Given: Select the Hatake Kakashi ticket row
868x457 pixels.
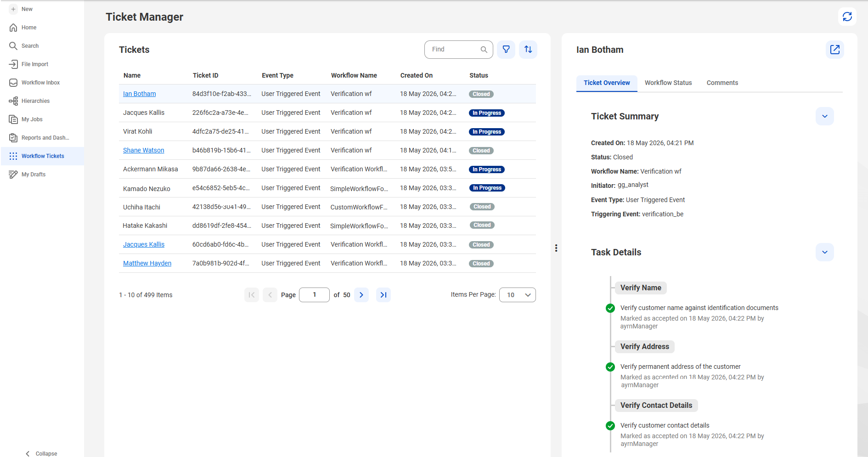Looking at the screenshot, I should [x=327, y=226].
